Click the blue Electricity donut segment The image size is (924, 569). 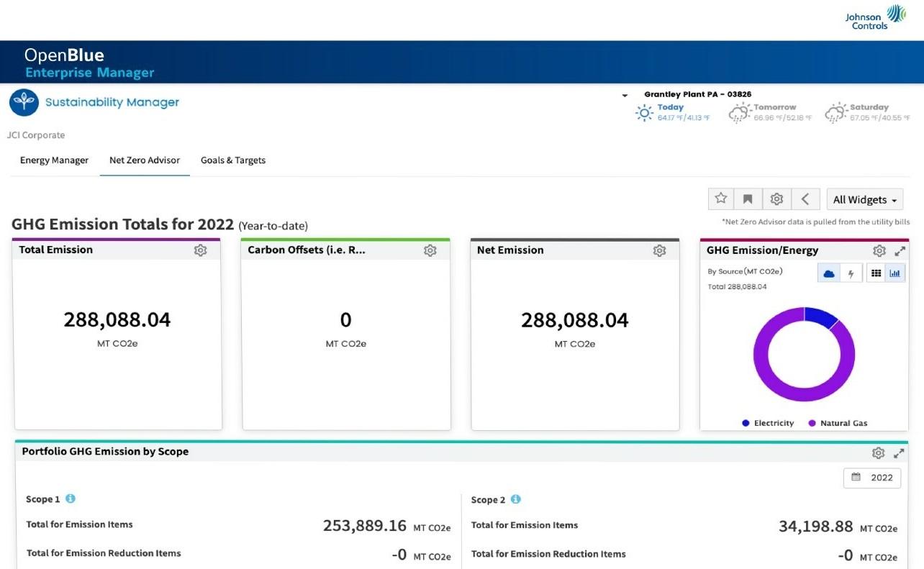point(821,316)
